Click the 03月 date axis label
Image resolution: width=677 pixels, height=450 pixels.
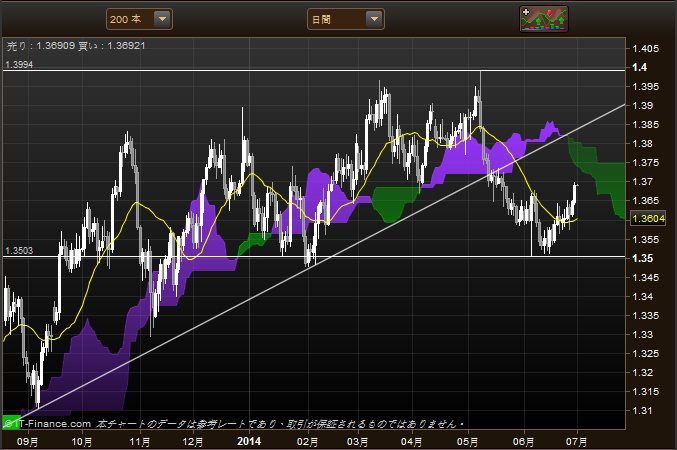357,442
